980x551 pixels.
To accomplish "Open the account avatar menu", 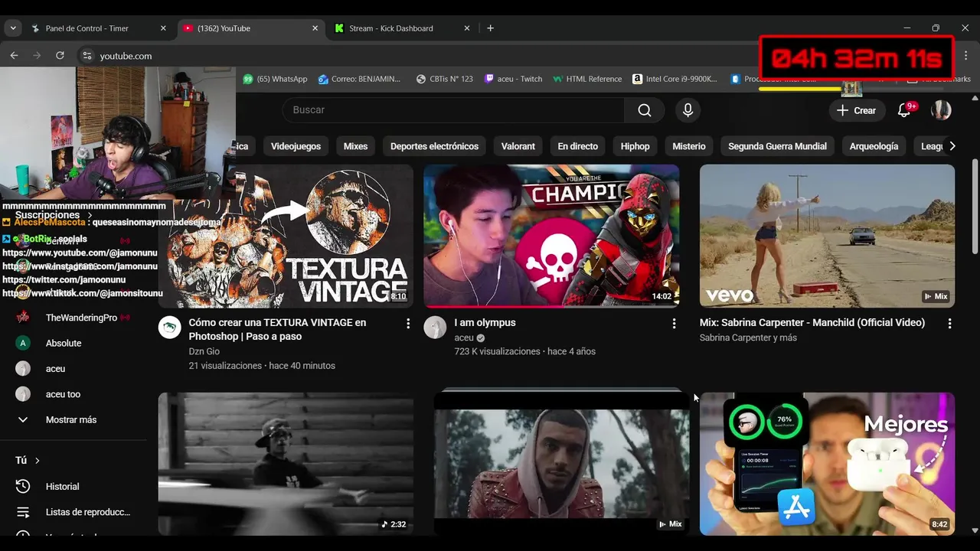I will [x=941, y=110].
